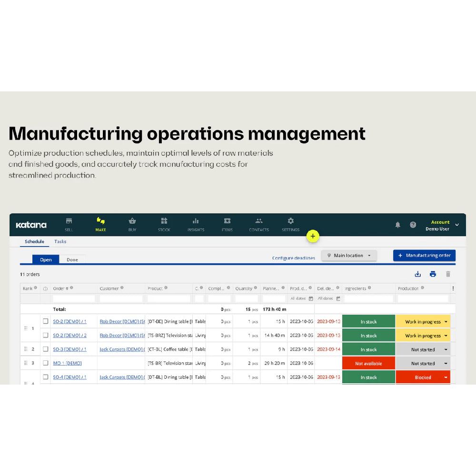Open order SO-4 [DEMO] / 1
The width and height of the screenshot is (476, 476).
69,377
